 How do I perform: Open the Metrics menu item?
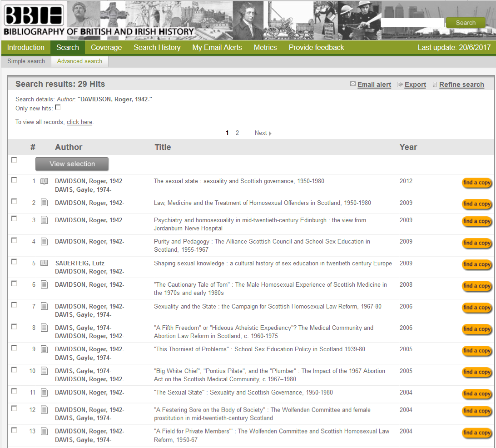click(x=265, y=48)
